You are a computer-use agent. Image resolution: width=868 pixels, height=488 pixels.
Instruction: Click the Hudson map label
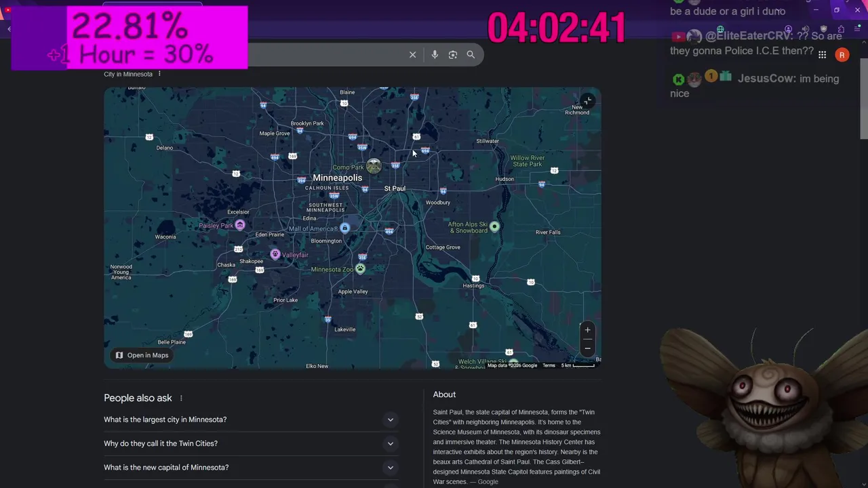(505, 179)
